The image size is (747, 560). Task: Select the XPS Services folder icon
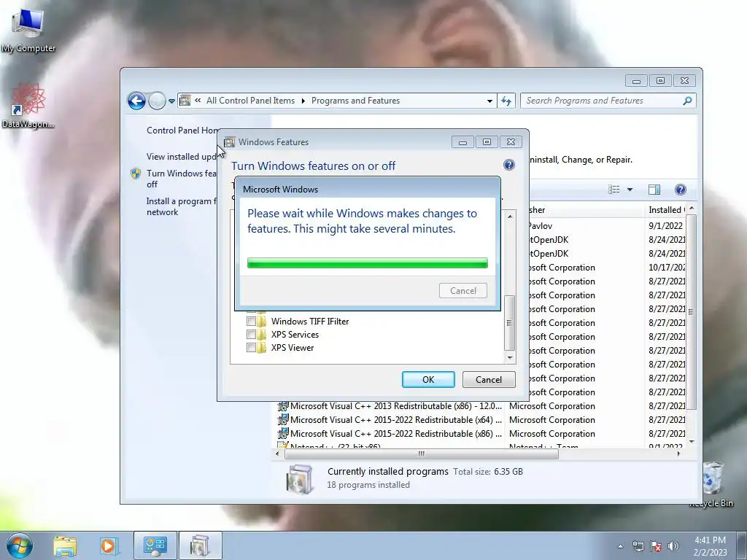[x=262, y=335]
